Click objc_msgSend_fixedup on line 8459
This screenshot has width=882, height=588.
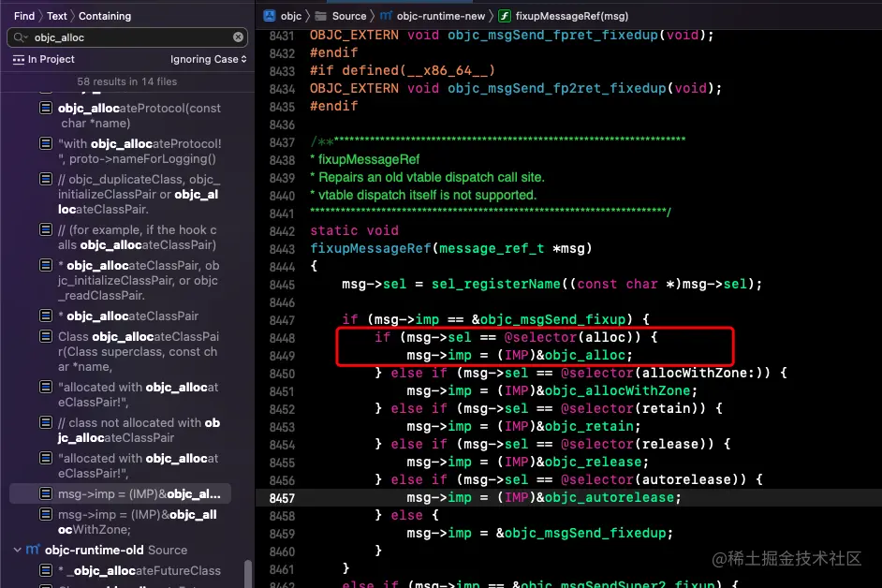tap(584, 533)
